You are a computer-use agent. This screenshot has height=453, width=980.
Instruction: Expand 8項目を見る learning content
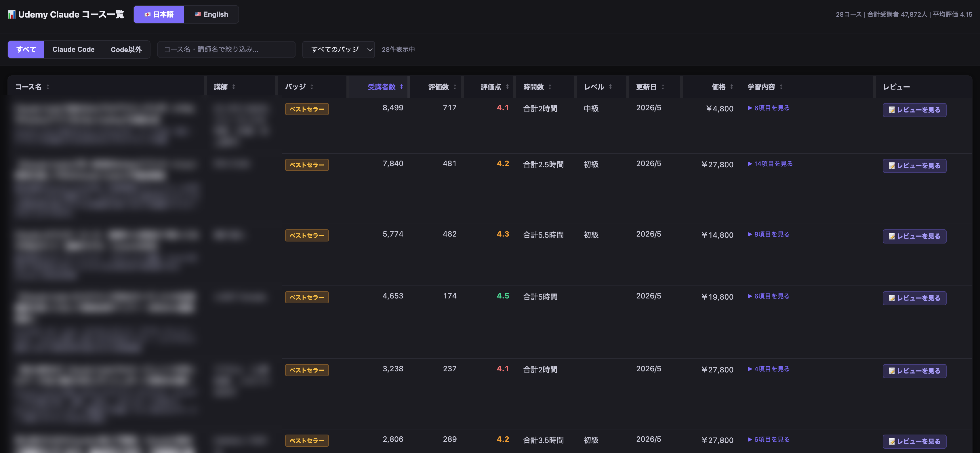[x=769, y=235]
